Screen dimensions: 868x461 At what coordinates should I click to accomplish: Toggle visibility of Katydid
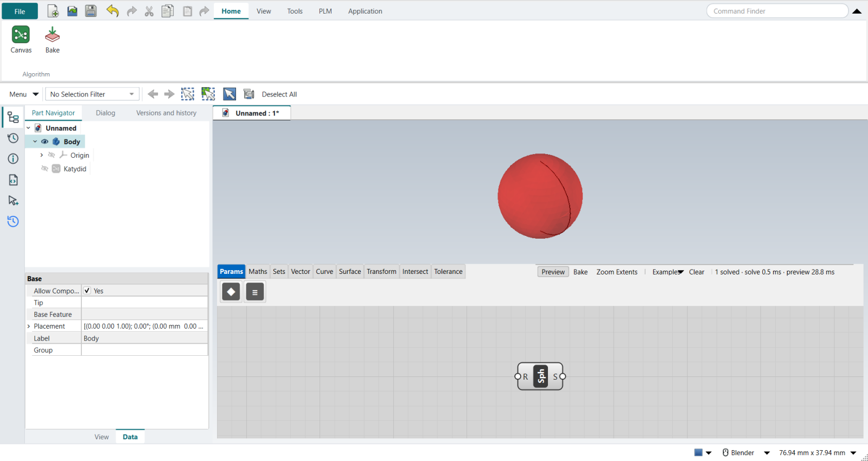tap(45, 169)
